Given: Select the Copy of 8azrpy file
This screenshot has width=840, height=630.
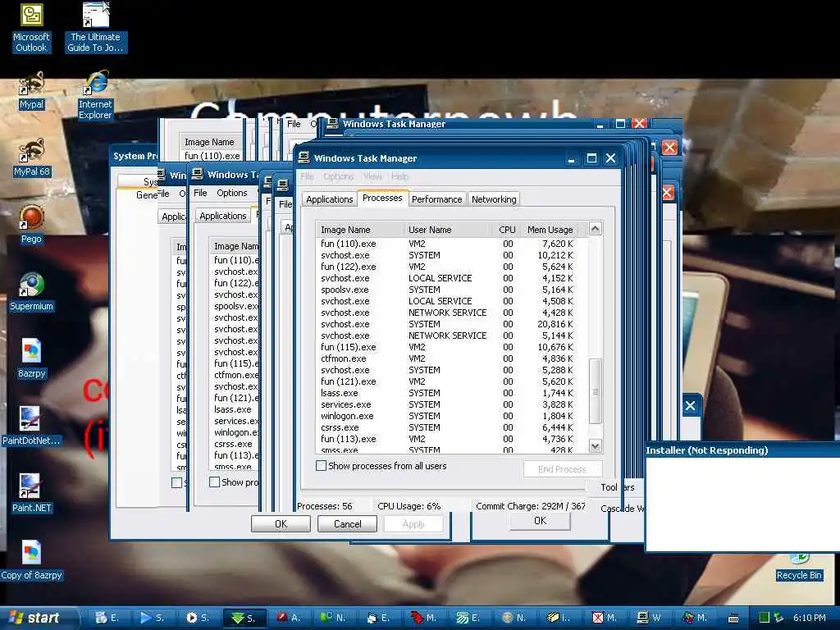Looking at the screenshot, I should (31, 561).
